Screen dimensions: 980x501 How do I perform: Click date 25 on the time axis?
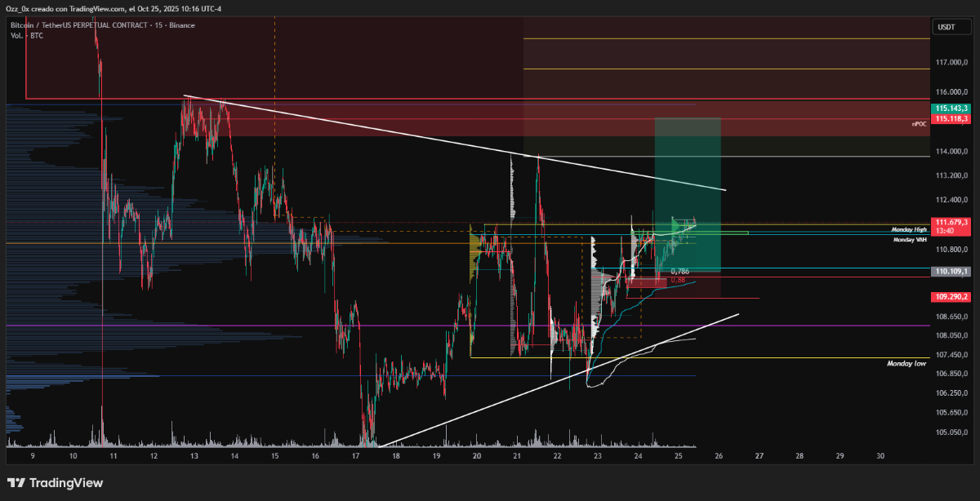click(x=679, y=456)
